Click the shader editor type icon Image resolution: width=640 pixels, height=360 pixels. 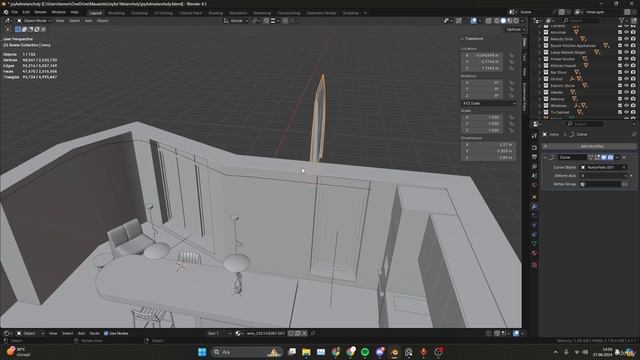[x=7, y=333]
